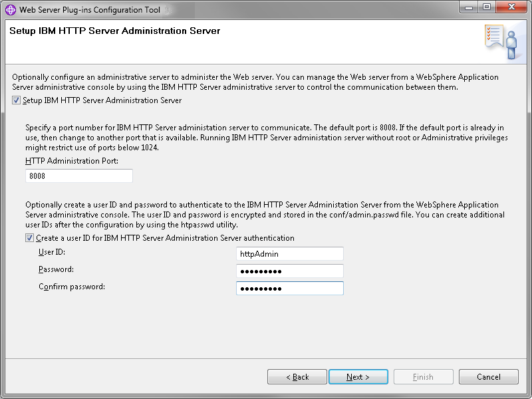Minimize the Configuration Tool window
The image size is (532, 399).
(469, 7)
